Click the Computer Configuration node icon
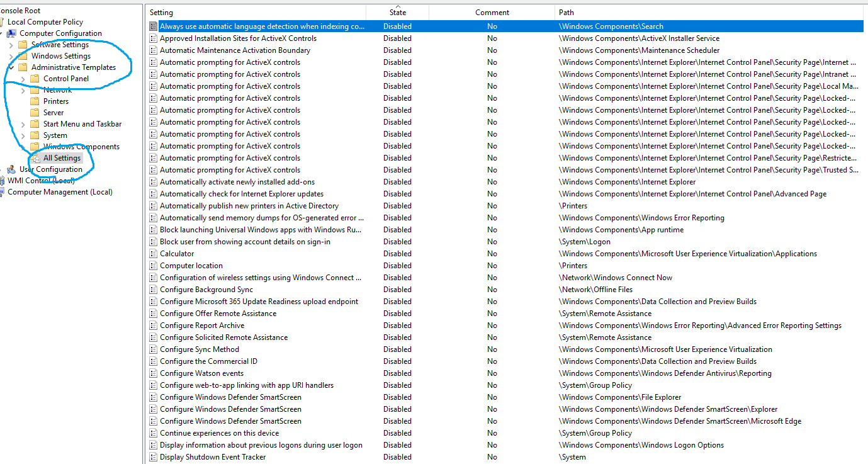The image size is (868, 464). [11, 33]
